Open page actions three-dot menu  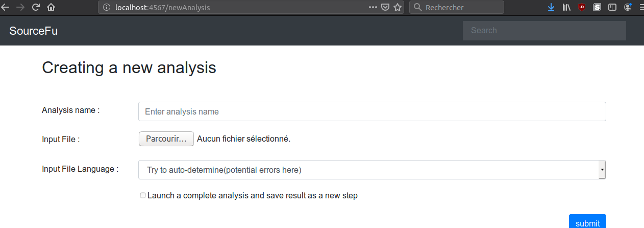pos(373,8)
